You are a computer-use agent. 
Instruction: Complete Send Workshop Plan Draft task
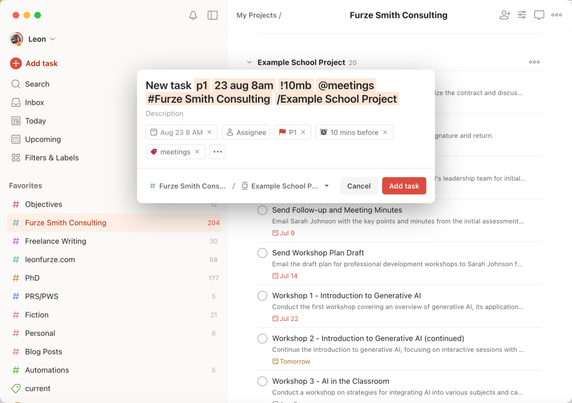pos(262,253)
